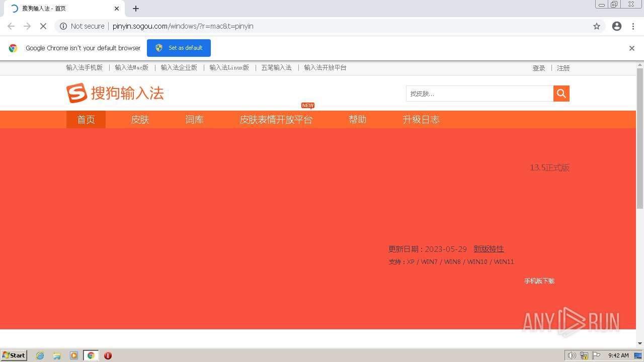Click the orange search magnifier button

561,94
